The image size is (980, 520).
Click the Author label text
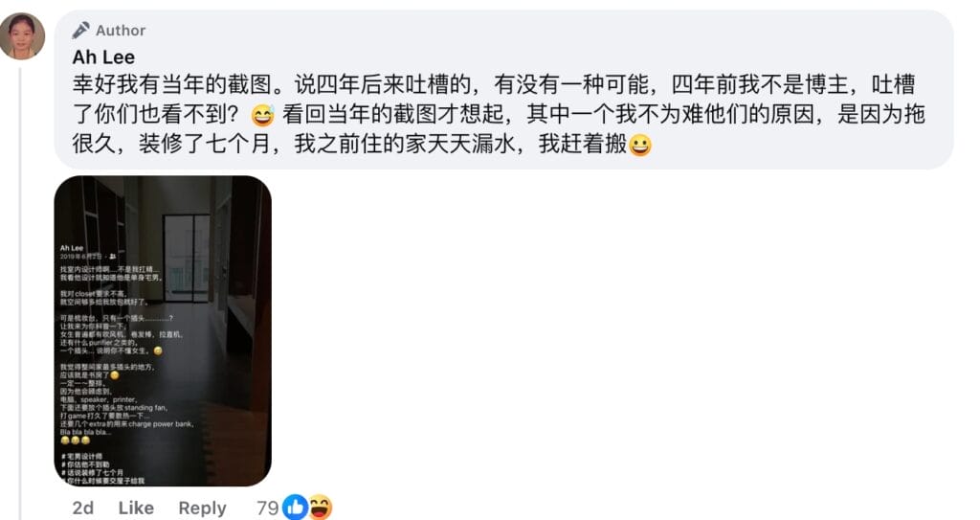(x=121, y=30)
